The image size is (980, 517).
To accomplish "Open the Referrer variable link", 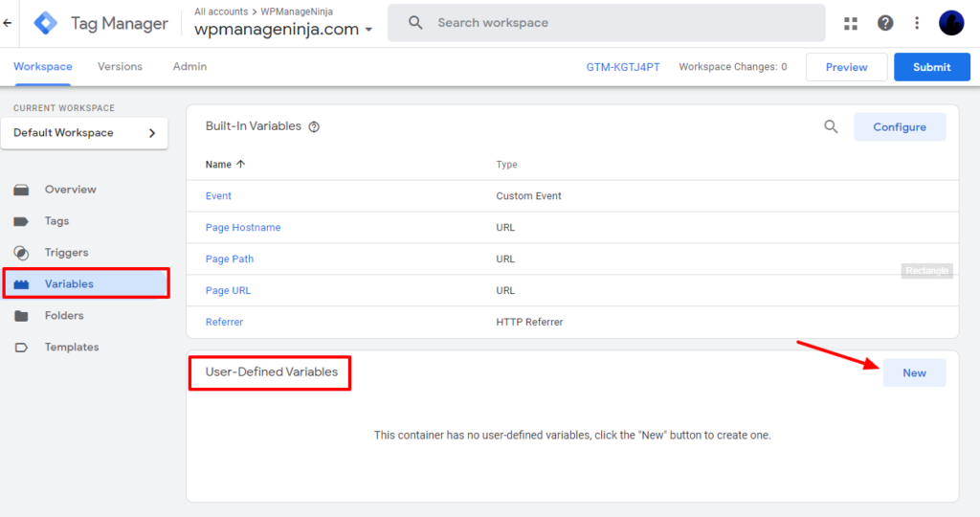I will [224, 322].
